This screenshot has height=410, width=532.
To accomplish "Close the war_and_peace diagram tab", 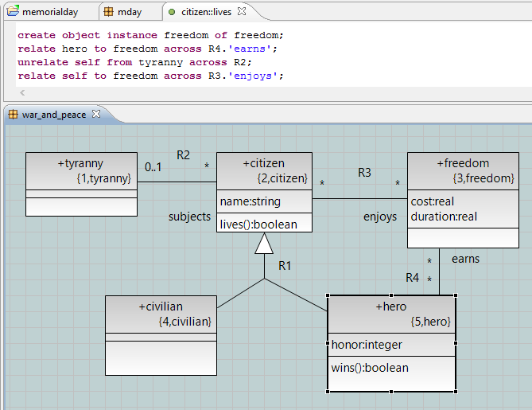I will [x=96, y=114].
